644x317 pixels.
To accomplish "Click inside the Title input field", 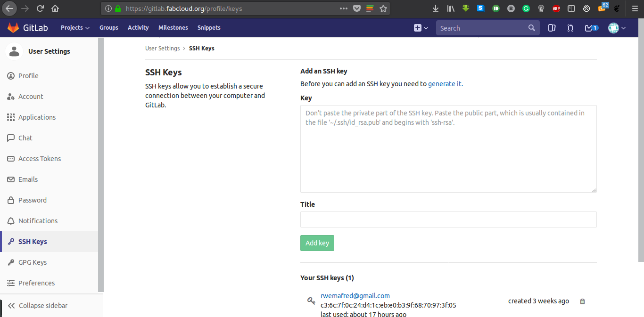I will (x=448, y=219).
